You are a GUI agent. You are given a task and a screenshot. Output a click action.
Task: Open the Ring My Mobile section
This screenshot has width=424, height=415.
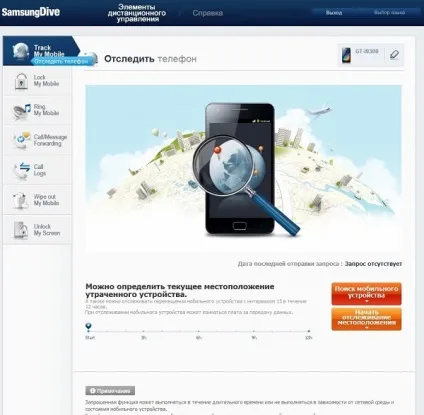point(37,110)
